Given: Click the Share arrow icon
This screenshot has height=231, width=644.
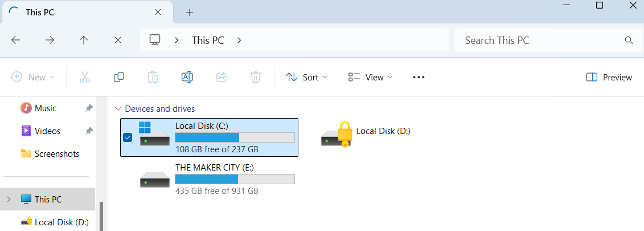Looking at the screenshot, I should point(221,77).
